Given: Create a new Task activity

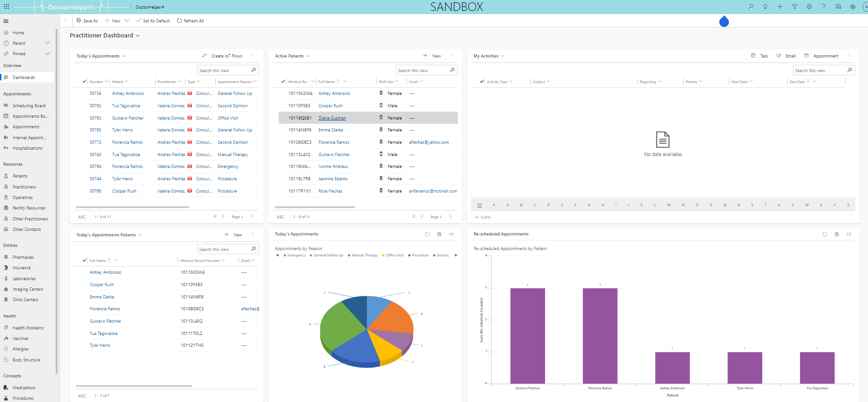Looking at the screenshot, I should coord(760,56).
